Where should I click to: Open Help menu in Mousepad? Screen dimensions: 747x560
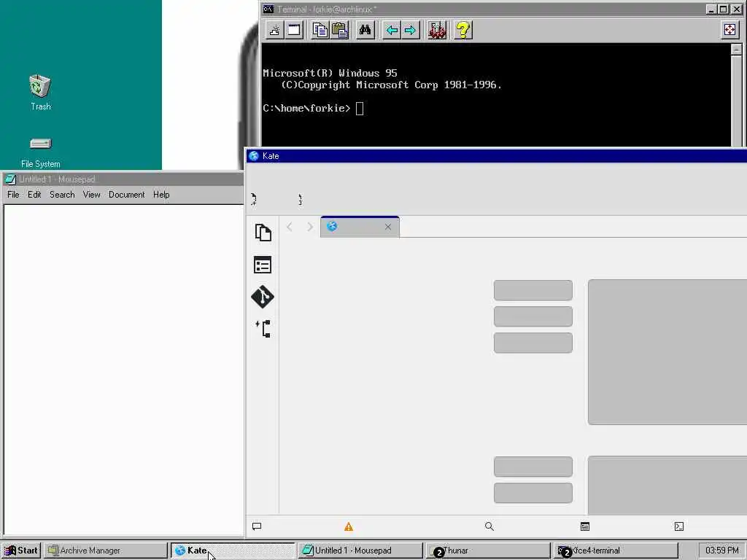[161, 194]
